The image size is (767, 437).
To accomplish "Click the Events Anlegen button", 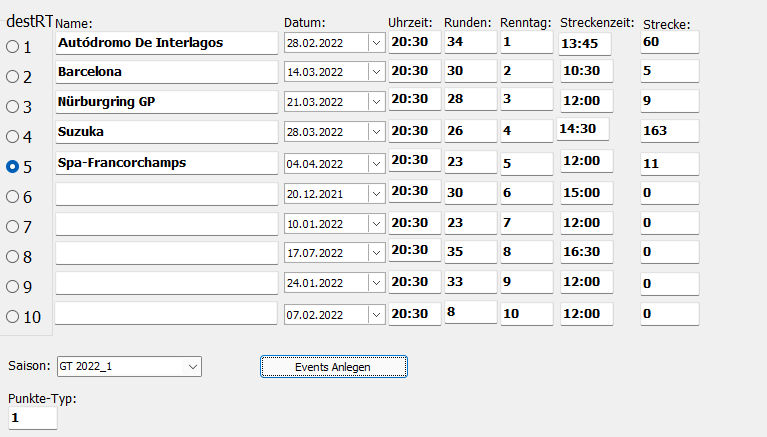I will pos(333,367).
